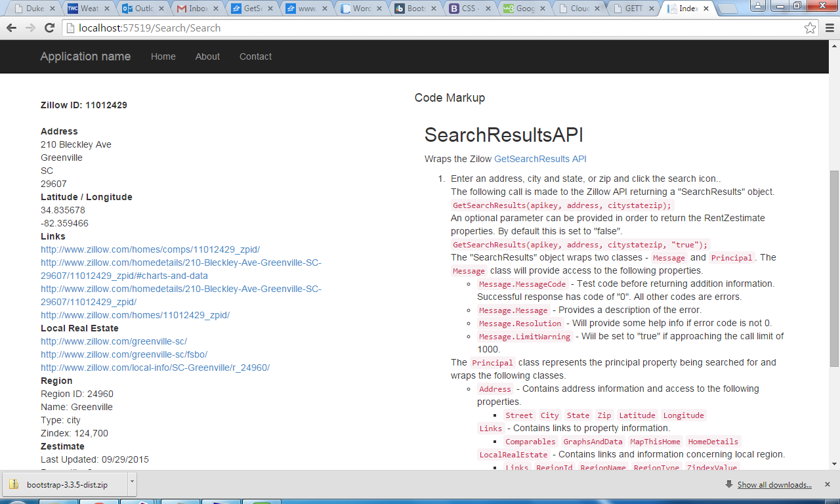Click the page vertical scrollbar thumb

[x=834, y=268]
